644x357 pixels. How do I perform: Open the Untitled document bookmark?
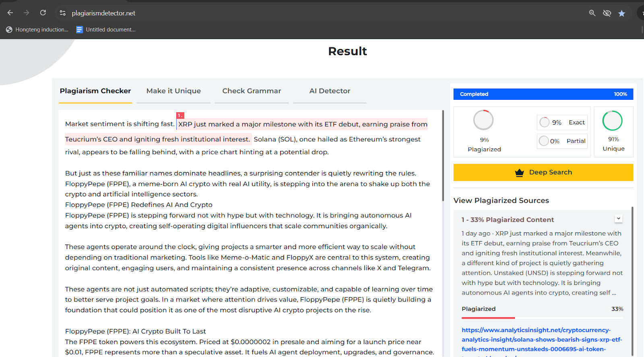tap(106, 29)
